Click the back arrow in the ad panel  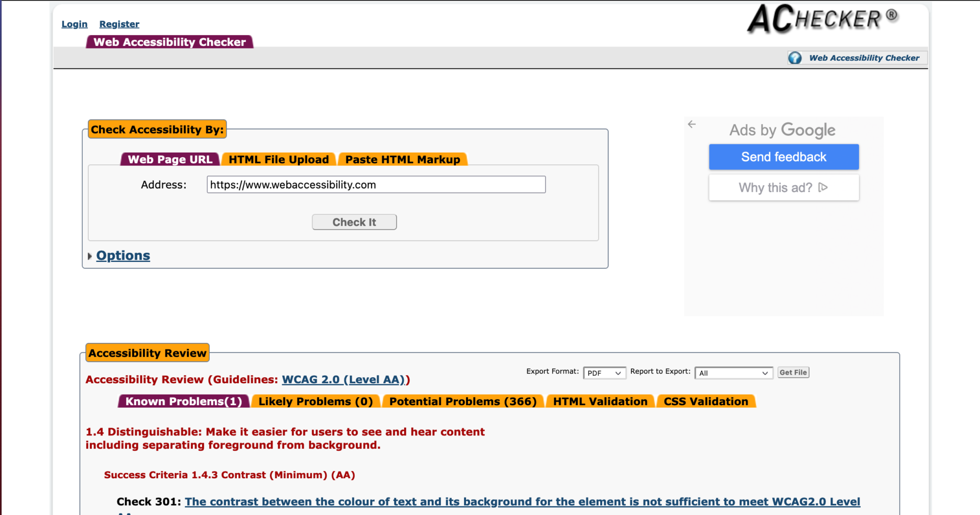tap(692, 124)
